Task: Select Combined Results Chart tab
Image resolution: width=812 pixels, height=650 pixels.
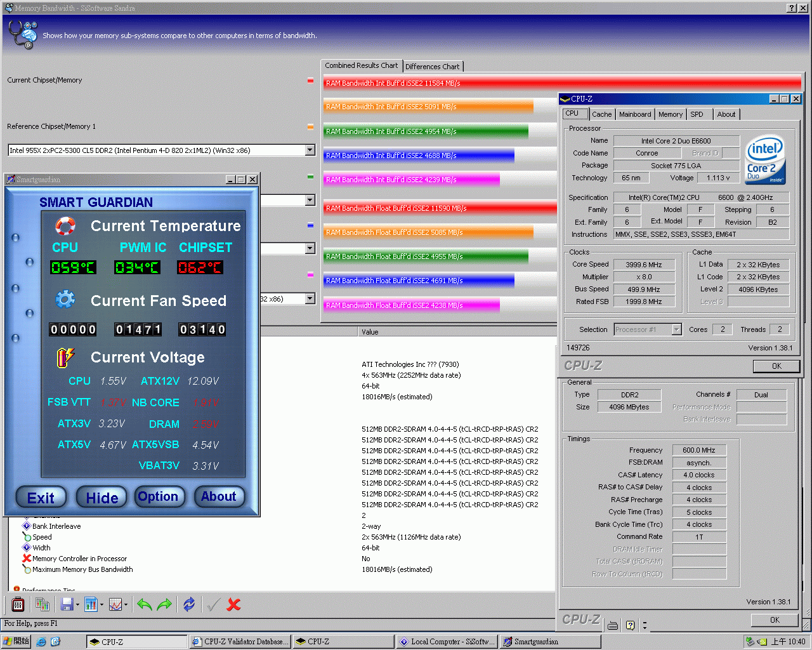Action: [x=362, y=65]
